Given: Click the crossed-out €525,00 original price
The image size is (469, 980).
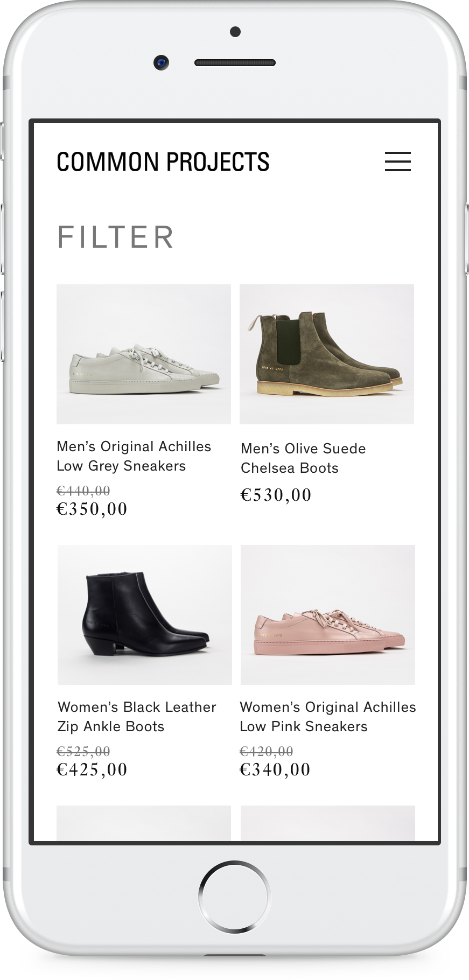Looking at the screenshot, I should (83, 751).
